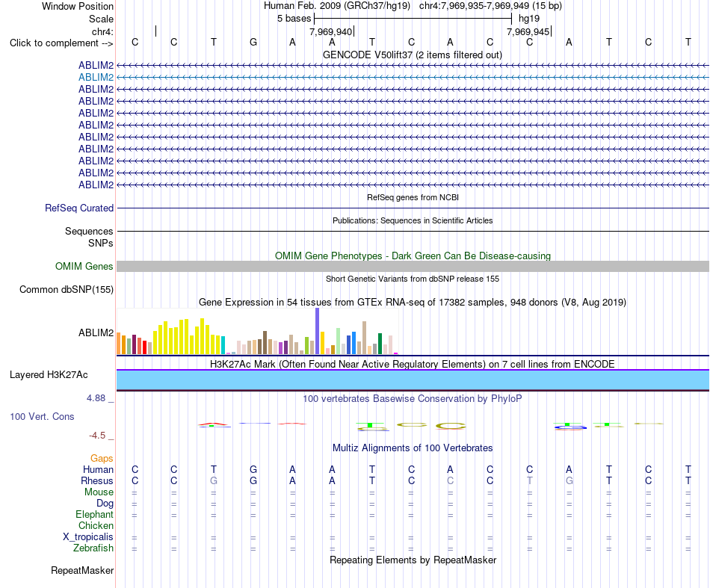Viewport: 710px width, 588px height.
Task: Click 'Repeating Elements by RepeatMasker' title
Action: 413,560
